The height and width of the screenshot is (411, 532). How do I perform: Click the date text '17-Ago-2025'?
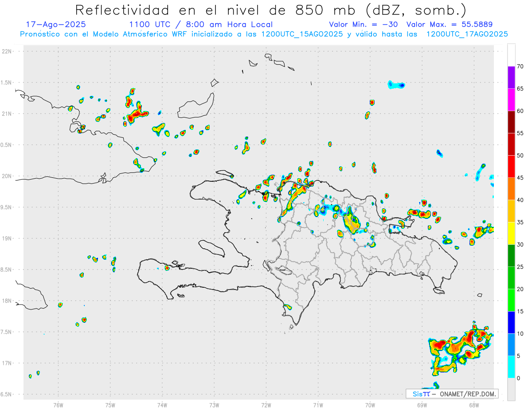56,24
